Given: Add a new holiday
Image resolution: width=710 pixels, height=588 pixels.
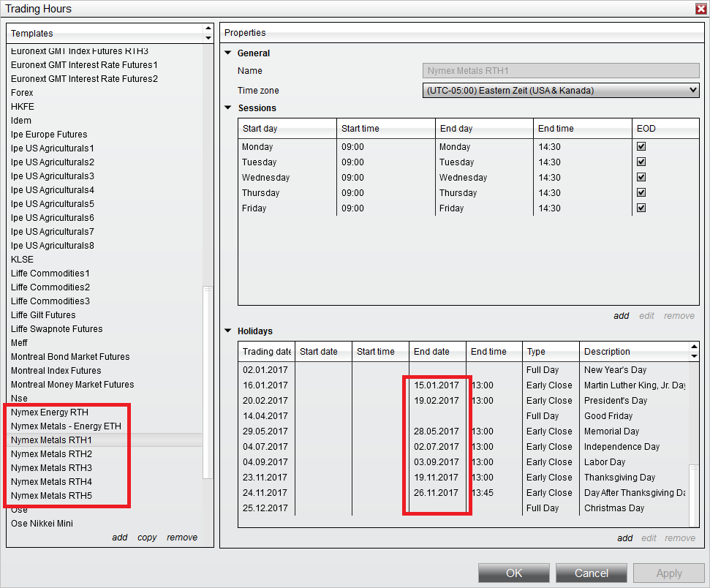Looking at the screenshot, I should click(x=625, y=538).
